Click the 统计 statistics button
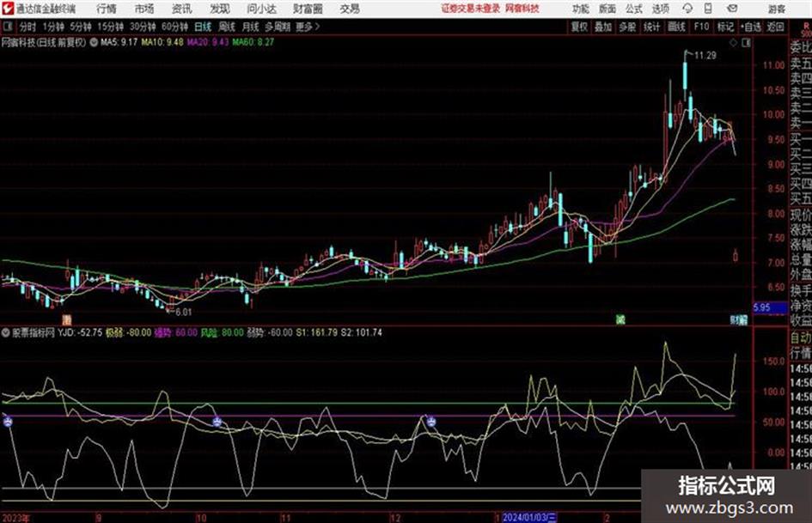 click(x=651, y=27)
